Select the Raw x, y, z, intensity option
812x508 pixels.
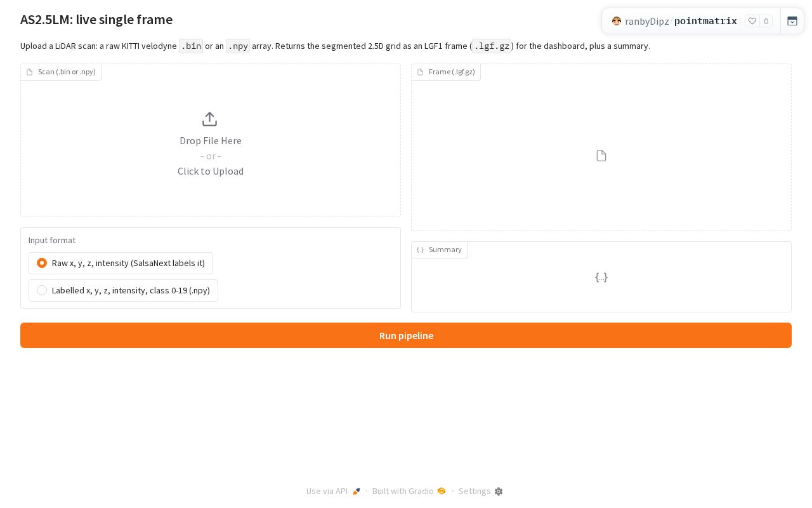click(121, 263)
